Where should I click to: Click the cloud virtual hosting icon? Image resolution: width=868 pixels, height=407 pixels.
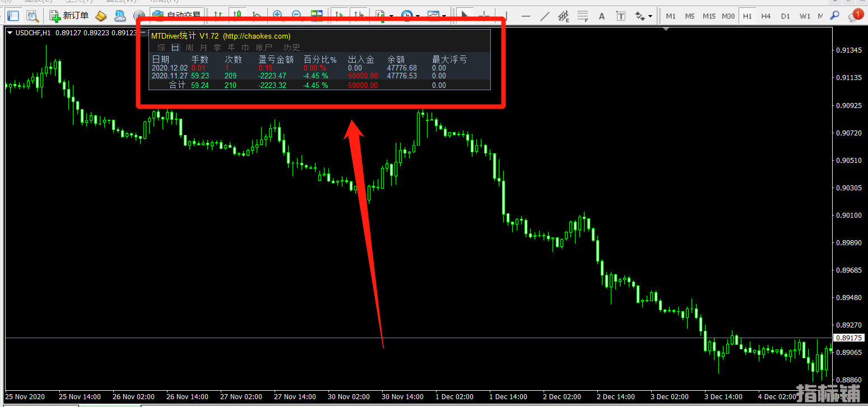click(119, 16)
